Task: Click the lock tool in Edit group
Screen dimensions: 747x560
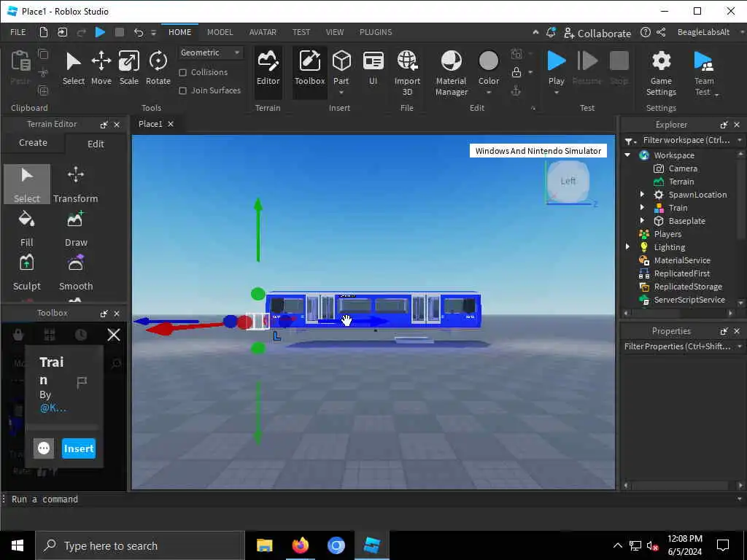Action: [x=516, y=72]
